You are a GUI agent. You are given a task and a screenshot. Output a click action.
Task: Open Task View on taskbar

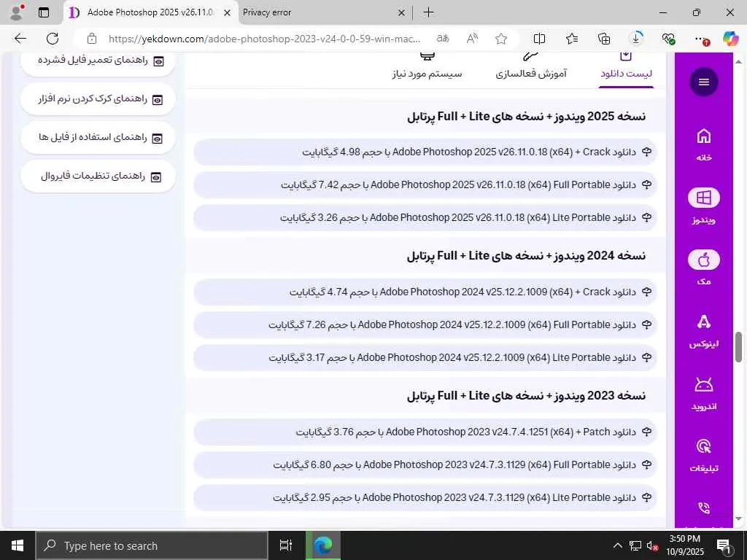(286, 545)
